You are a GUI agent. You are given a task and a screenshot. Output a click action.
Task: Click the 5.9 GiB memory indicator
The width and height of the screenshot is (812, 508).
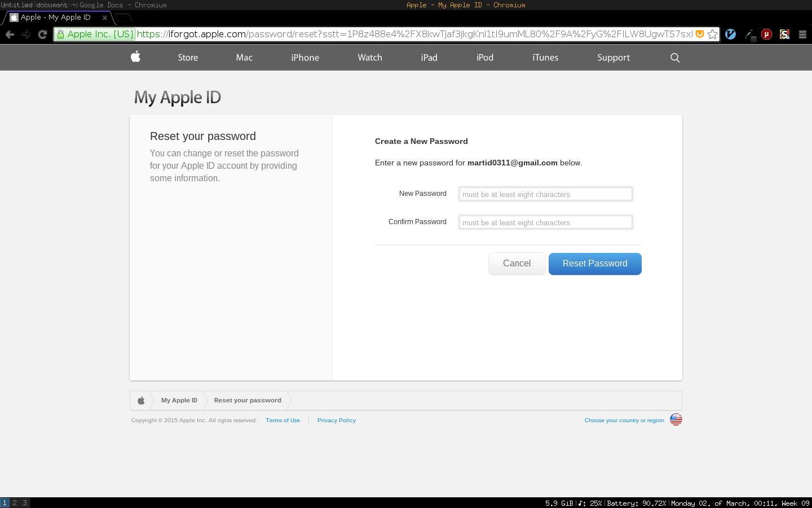[x=559, y=503]
